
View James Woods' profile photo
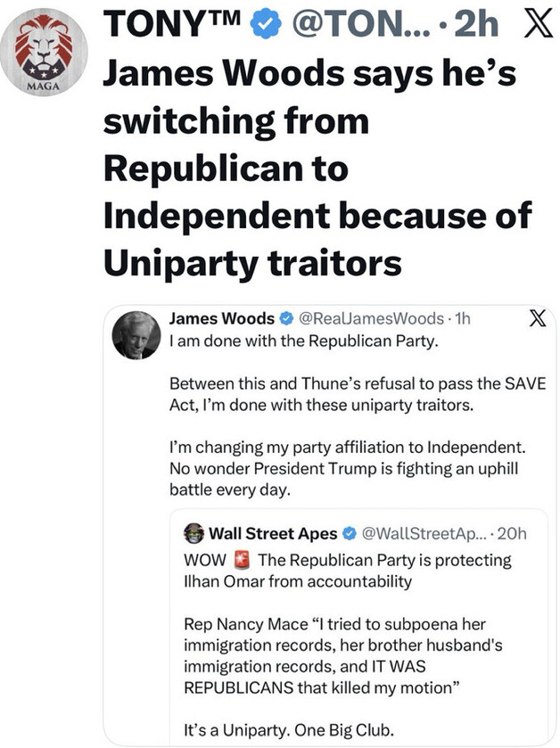point(136,335)
